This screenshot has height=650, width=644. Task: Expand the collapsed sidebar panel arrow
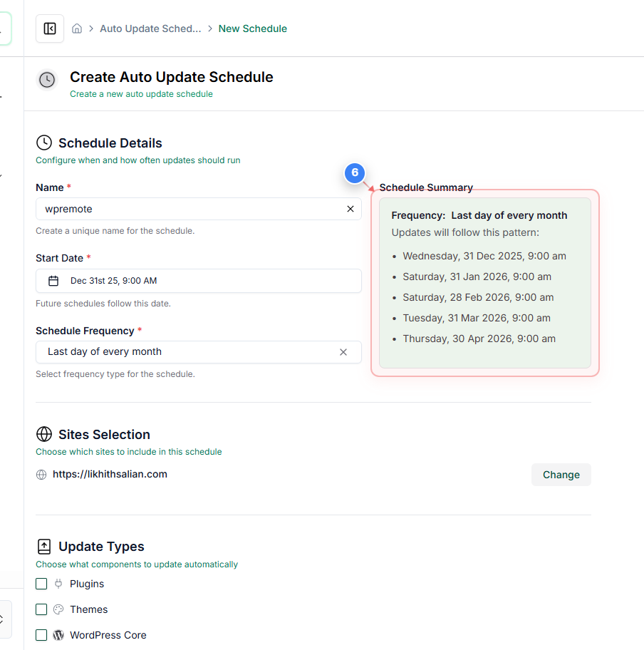[x=7, y=619]
